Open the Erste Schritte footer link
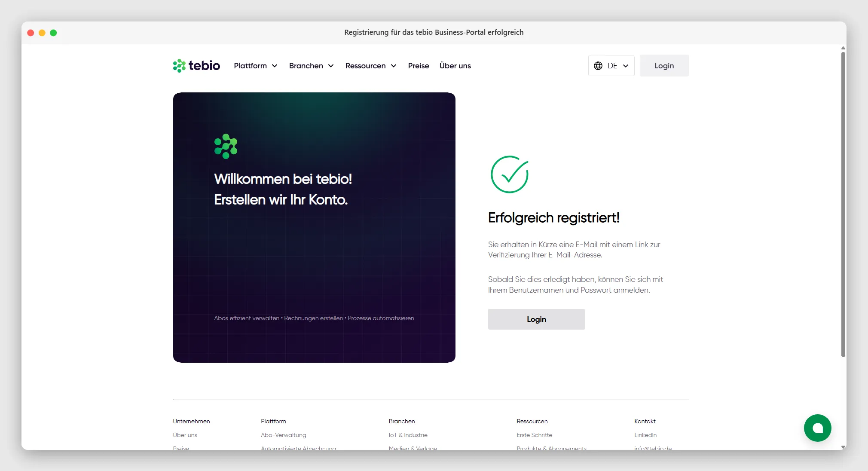Screen dimensions: 868x471 [535, 435]
